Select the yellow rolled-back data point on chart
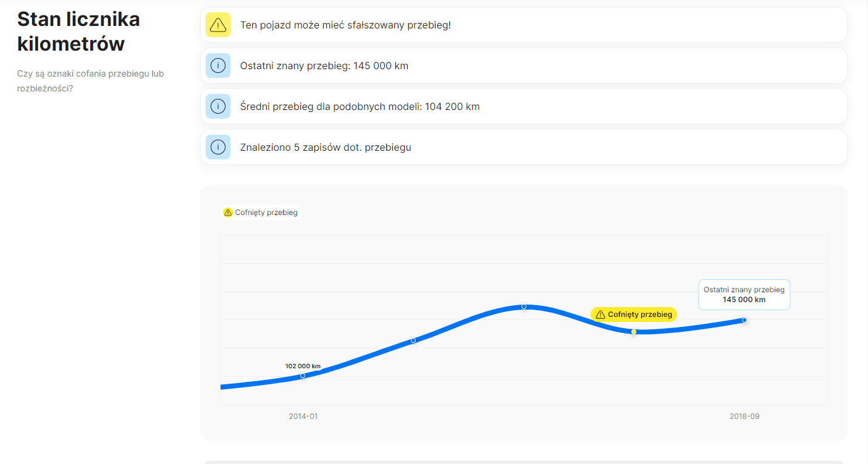 click(x=634, y=332)
